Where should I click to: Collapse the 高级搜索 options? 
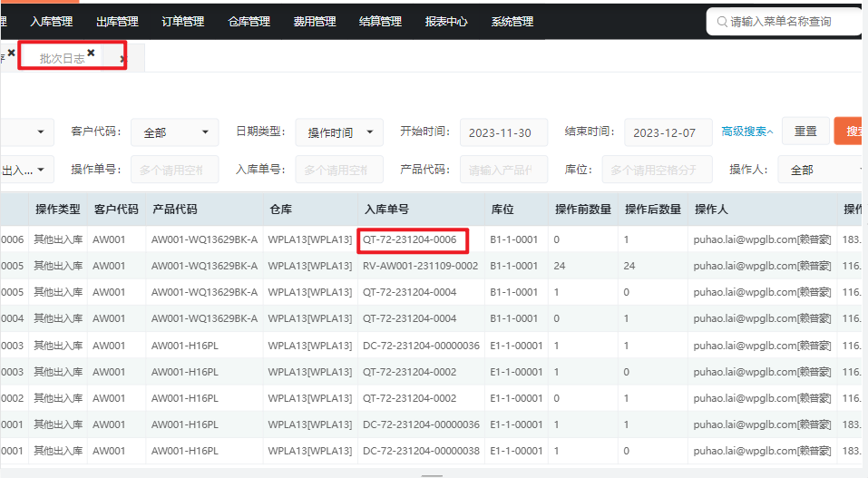pos(747,132)
